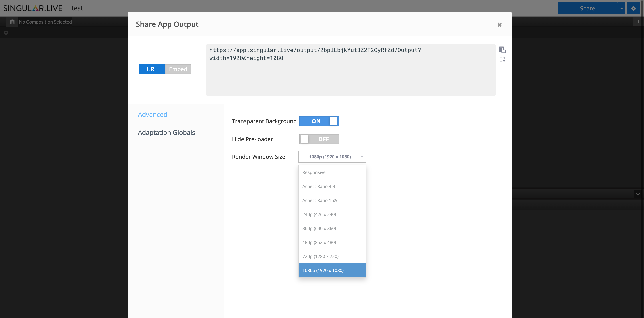Collapse the Render Window Size dropdown
644x318 pixels.
tap(332, 157)
